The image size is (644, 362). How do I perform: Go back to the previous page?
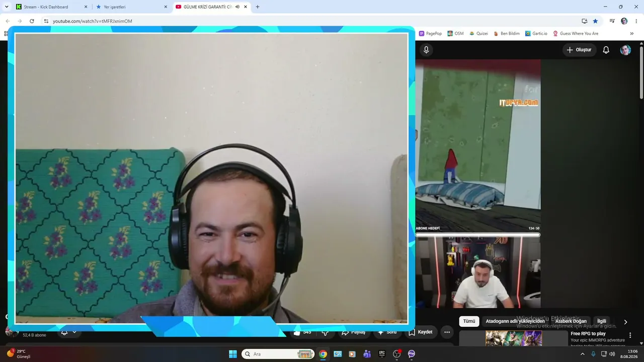click(8, 21)
